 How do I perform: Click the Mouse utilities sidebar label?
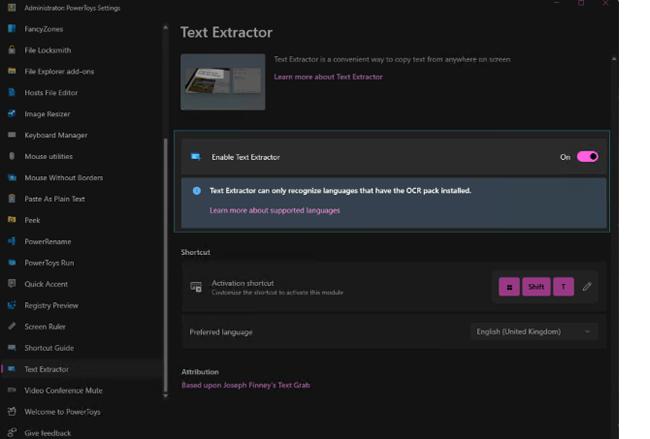point(49,156)
